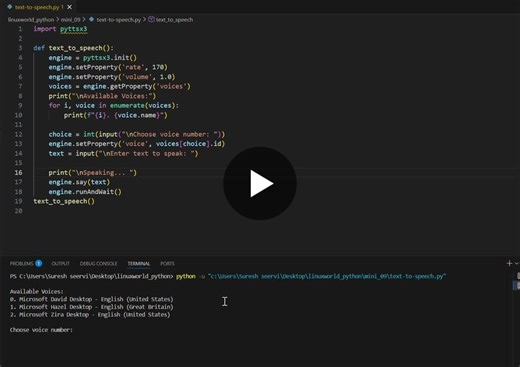520x367 pixels.
Task: Open the PROBLEMS panel tab
Action: click(21, 264)
